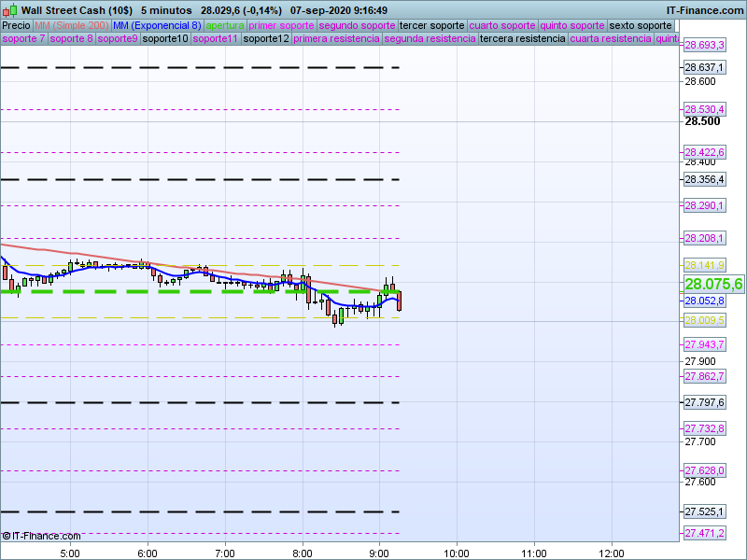Click the 12:00 time axis label
Viewport: 747px width, 560px height.
pos(612,553)
